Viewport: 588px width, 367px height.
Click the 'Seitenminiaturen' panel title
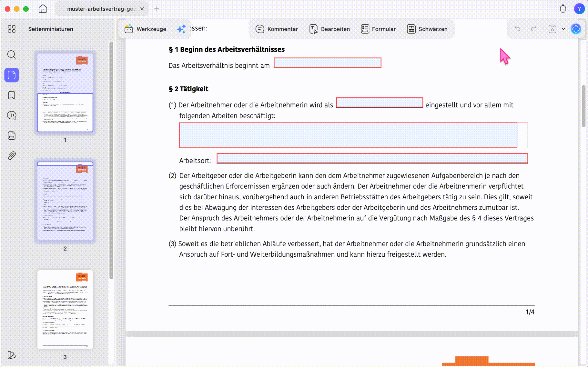click(51, 29)
